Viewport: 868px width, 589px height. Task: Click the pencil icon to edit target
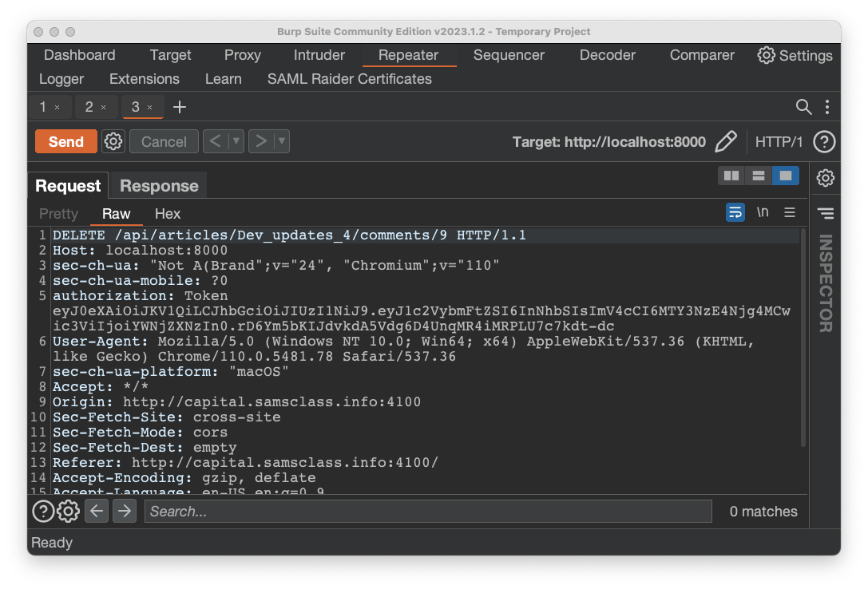725,142
